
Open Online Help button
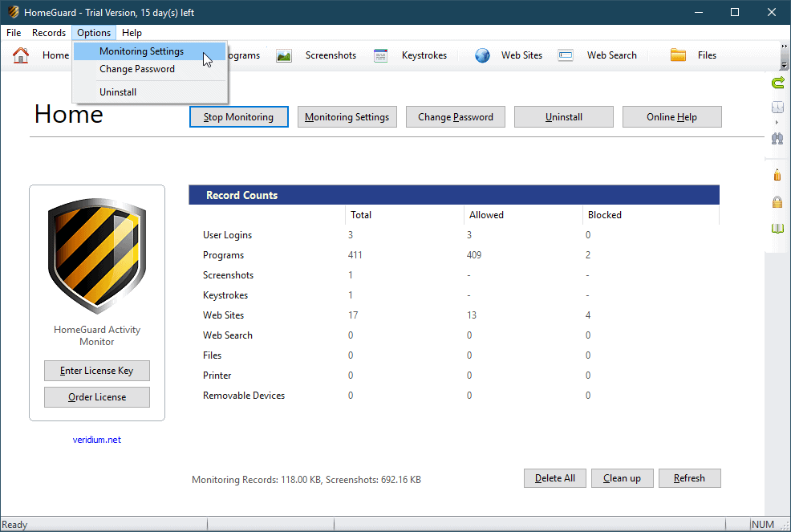[672, 117]
